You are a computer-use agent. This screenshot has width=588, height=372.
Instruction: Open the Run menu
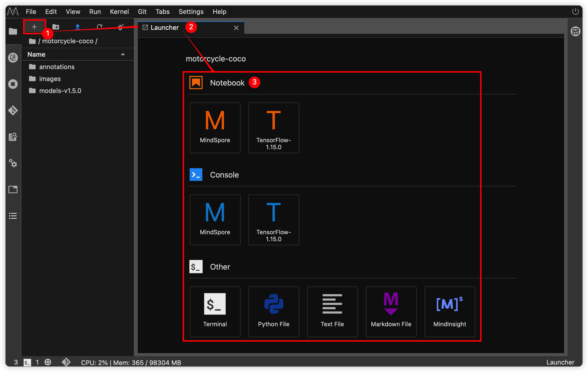95,12
